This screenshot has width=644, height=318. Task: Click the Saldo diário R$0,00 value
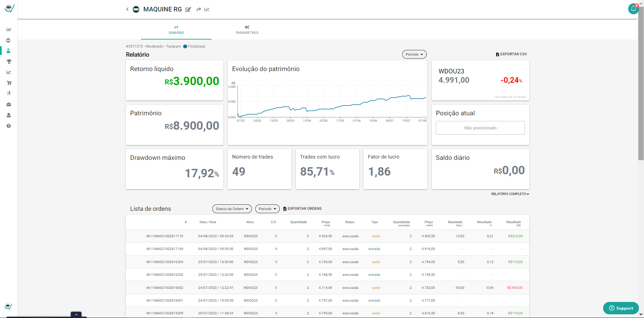click(509, 170)
